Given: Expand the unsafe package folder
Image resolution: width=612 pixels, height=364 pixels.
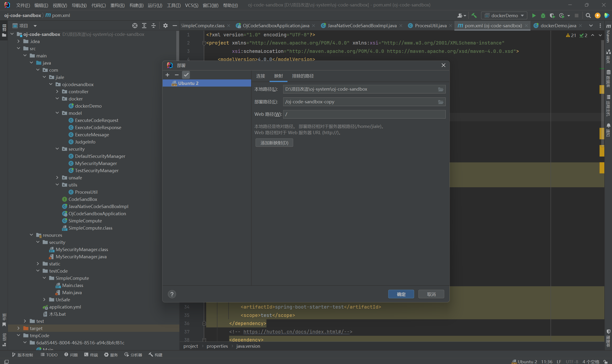Looking at the screenshot, I should (57, 178).
